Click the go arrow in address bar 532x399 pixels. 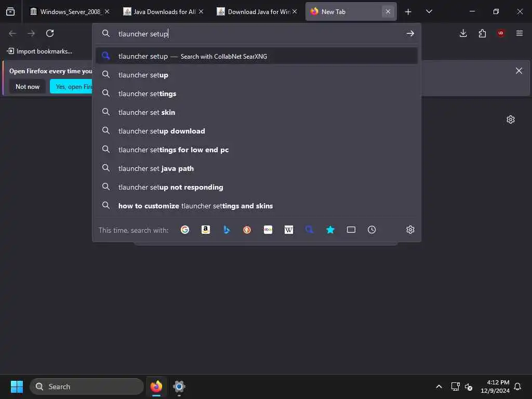(x=410, y=33)
